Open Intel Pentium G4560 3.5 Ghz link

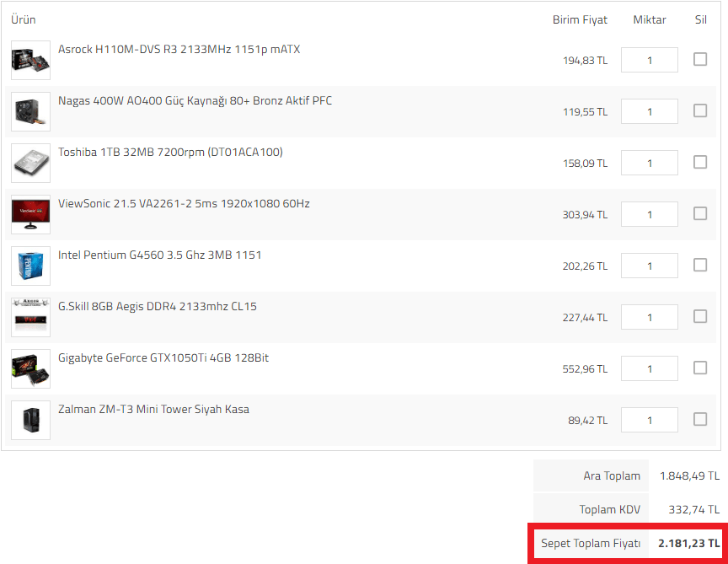coord(160,255)
